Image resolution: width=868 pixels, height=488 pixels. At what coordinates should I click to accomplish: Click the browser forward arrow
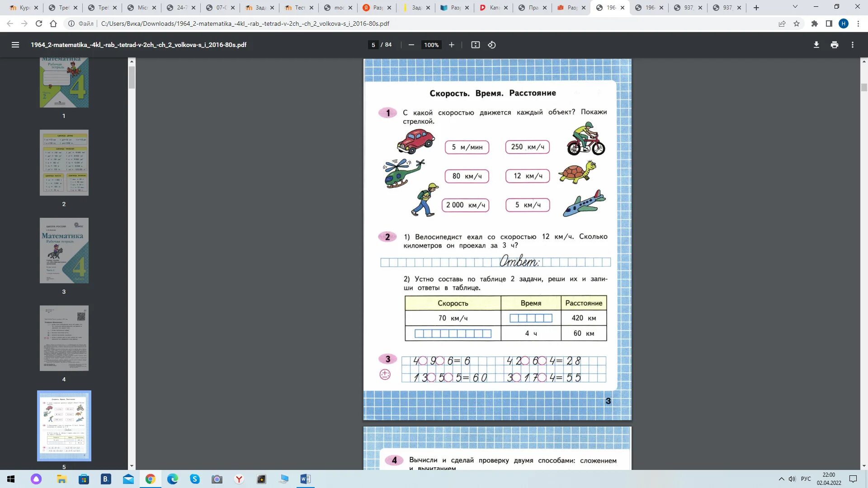[24, 23]
